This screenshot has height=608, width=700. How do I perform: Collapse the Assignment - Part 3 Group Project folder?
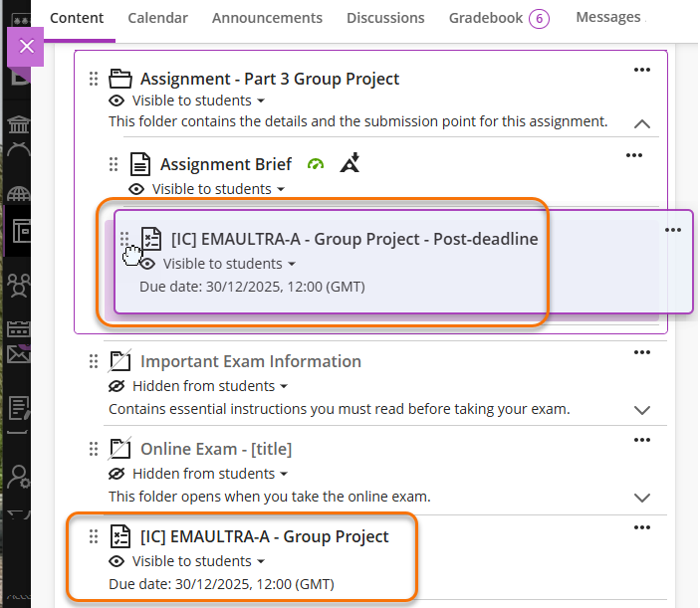click(x=642, y=124)
